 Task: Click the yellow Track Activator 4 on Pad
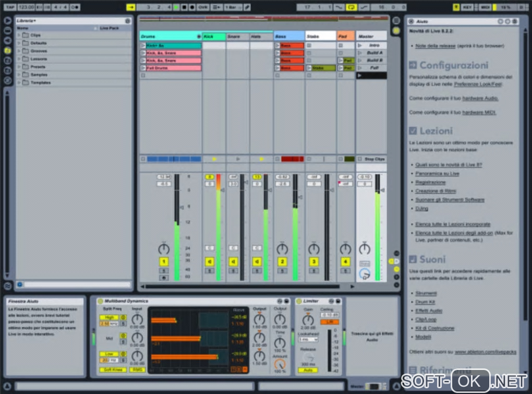pyautogui.click(x=345, y=261)
